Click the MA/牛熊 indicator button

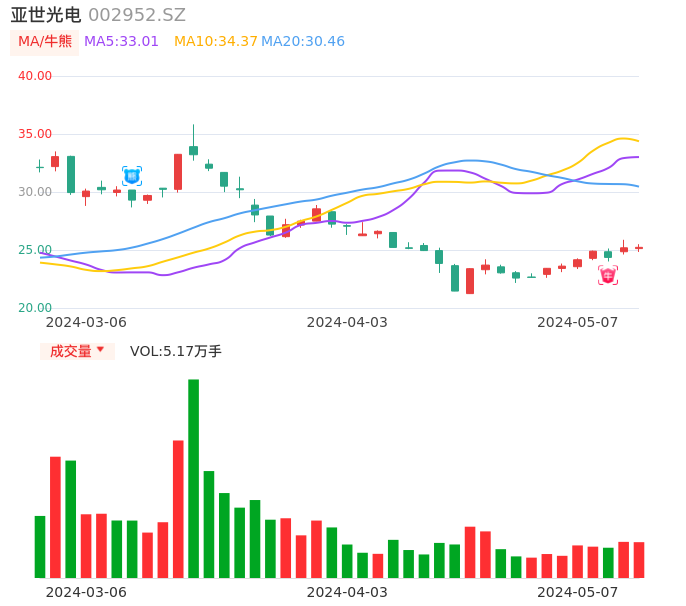coord(45,42)
